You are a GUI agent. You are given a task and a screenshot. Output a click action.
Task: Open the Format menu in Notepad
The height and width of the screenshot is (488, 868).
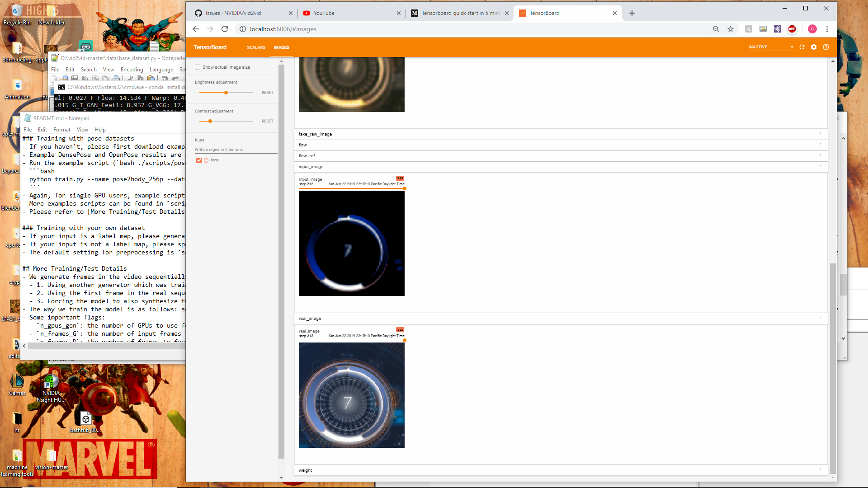(61, 130)
